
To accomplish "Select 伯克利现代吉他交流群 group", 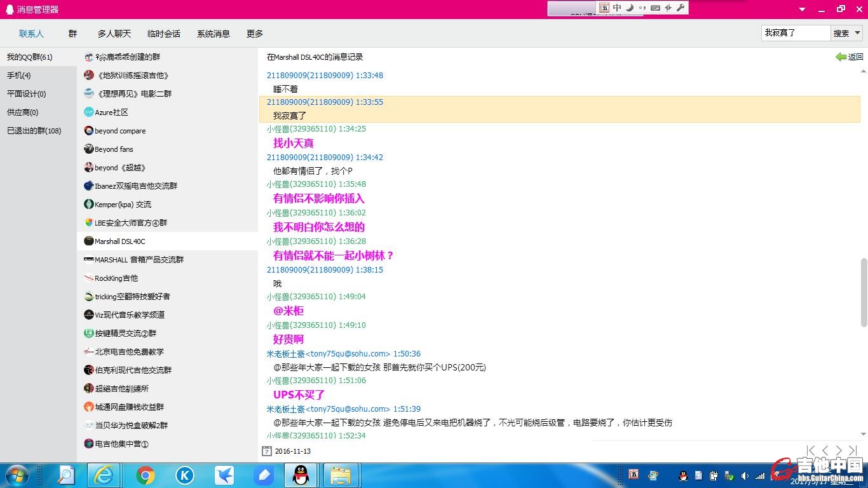I will [x=168, y=370].
